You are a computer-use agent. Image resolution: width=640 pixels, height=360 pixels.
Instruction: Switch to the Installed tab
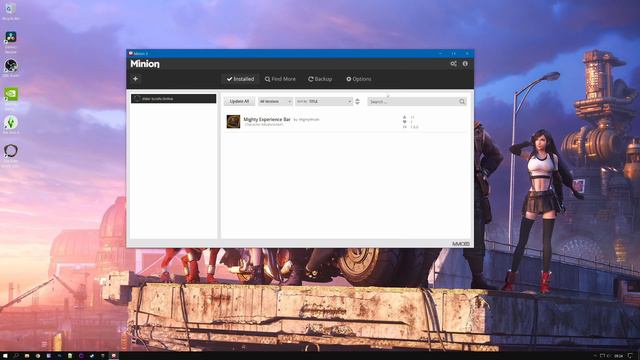click(x=240, y=79)
